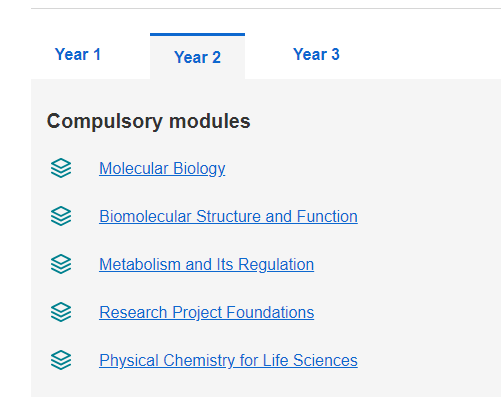This screenshot has width=501, height=397.
Task: Click the Compulsory modules heading
Action: coord(148,121)
